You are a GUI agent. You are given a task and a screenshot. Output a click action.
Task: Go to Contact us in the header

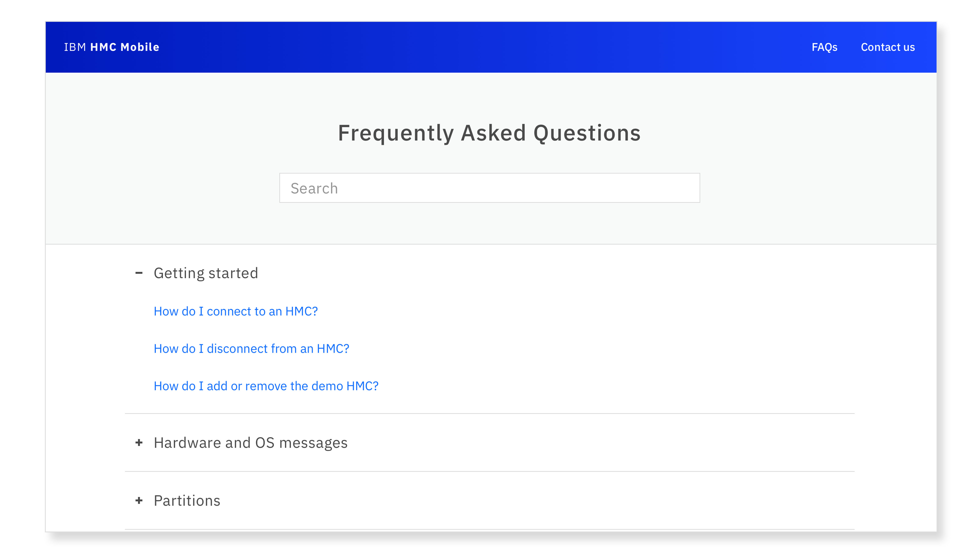click(x=888, y=47)
